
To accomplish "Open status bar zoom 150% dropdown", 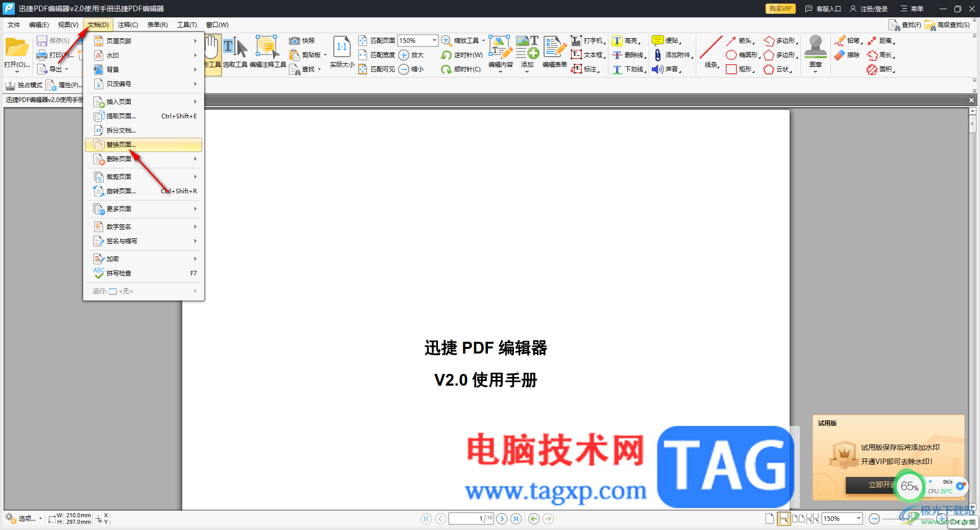I will [859, 519].
